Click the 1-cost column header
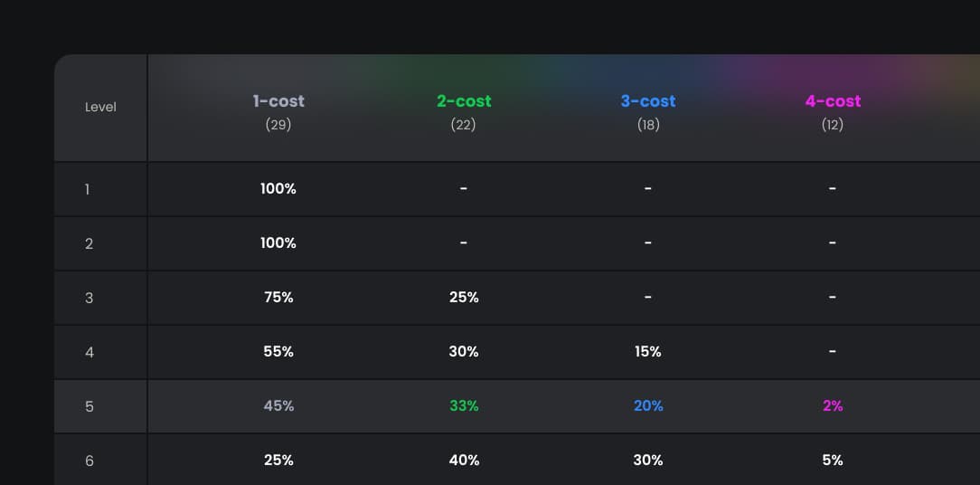Viewport: 980px width, 485px height. (278, 100)
